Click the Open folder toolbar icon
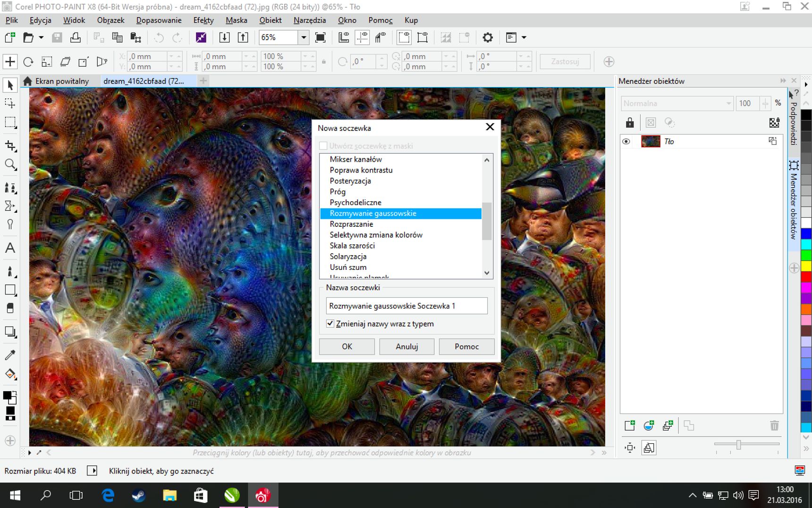812x508 pixels. click(x=28, y=37)
